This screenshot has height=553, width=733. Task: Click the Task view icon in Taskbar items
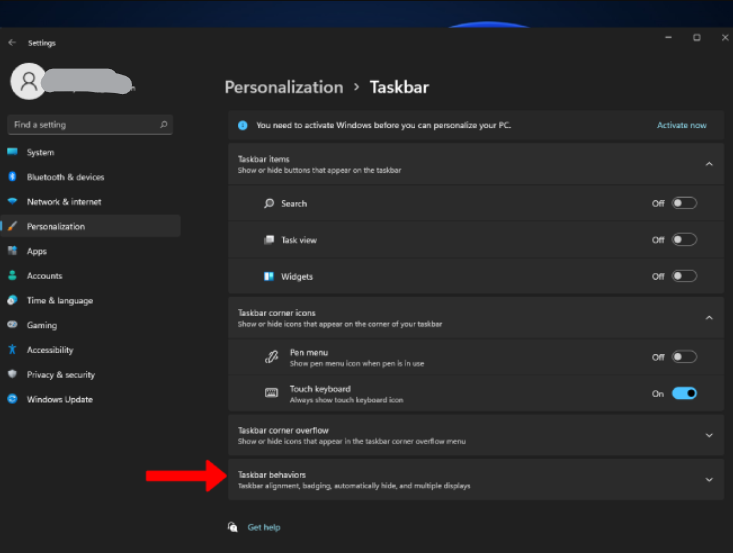269,240
